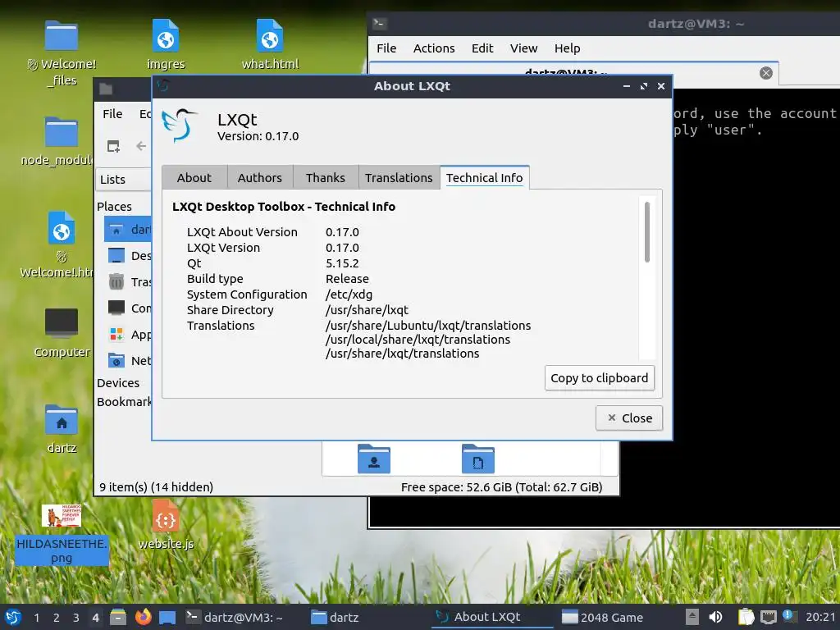Select the Computer place in the file manager sidebar
The image size is (840, 630).
129,308
